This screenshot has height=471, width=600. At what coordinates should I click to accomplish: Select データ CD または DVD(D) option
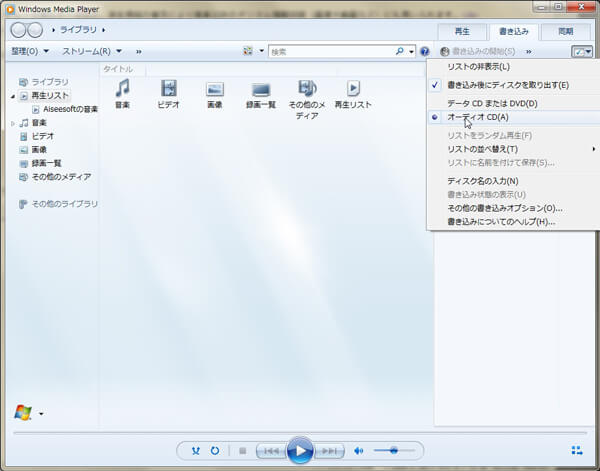[x=513, y=104]
